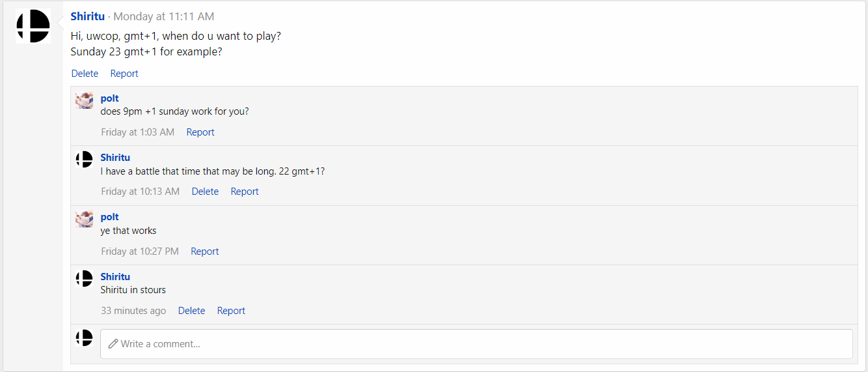This screenshot has height=372, width=868.
Task: Open polt's profile from the 9pm comment
Action: click(110, 98)
